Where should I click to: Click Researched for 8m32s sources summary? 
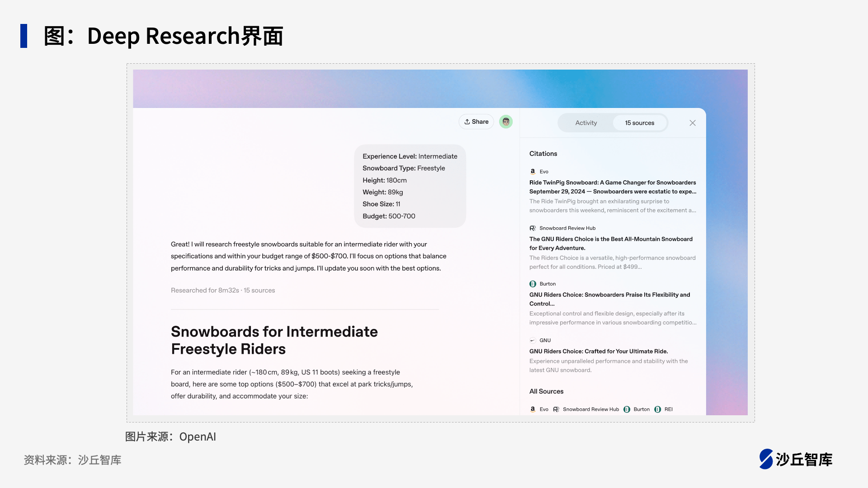[222, 291]
